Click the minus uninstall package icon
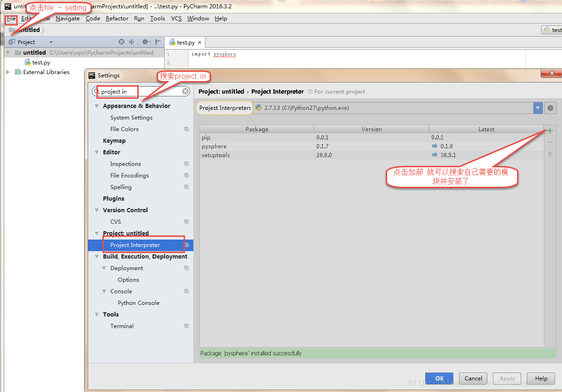This screenshot has height=392, width=562. pyautogui.click(x=550, y=142)
